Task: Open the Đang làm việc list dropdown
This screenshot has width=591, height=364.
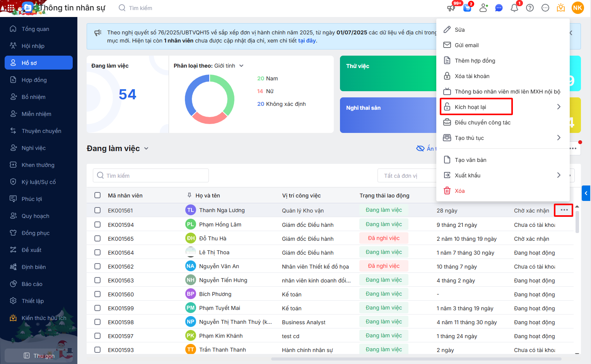Action: pyautogui.click(x=146, y=148)
